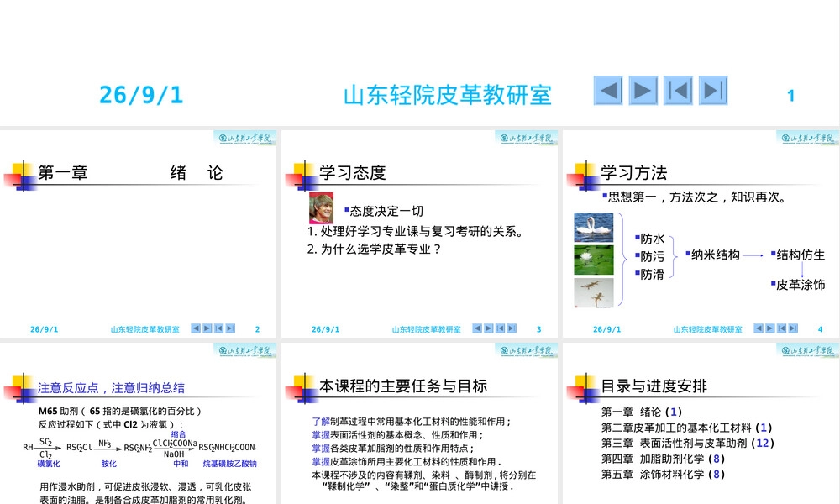This screenshot has width=840, height=504.
Task: Click the 防滑 bullet
Action: (x=650, y=274)
